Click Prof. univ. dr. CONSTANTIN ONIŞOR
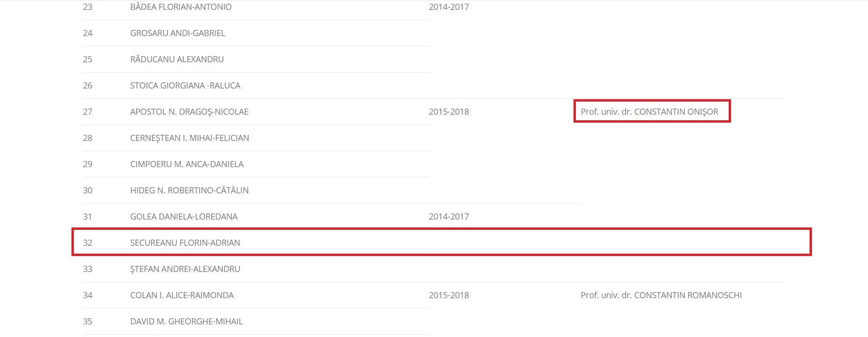Screen dimensions: 868x337 coord(649,112)
